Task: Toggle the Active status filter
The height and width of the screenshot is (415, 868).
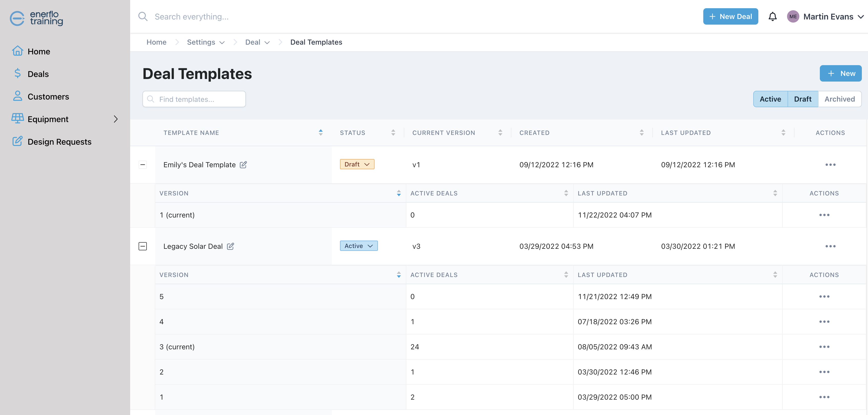Action: (770, 99)
